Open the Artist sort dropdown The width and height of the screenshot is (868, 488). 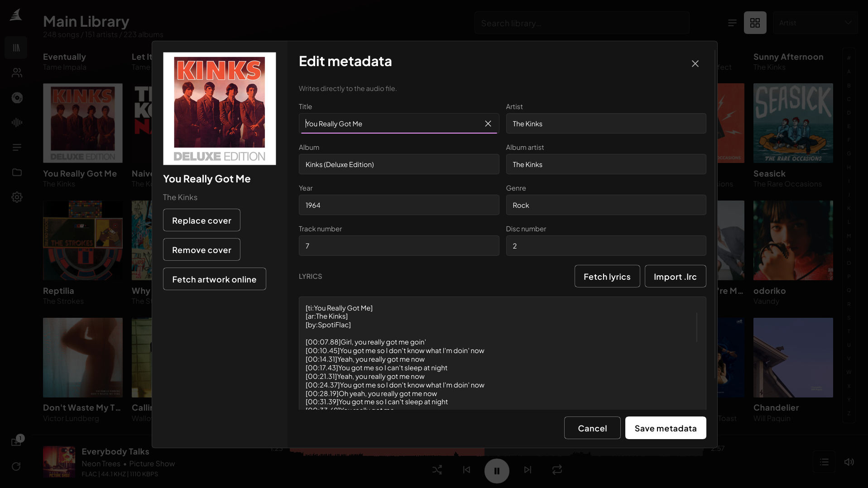(x=815, y=23)
